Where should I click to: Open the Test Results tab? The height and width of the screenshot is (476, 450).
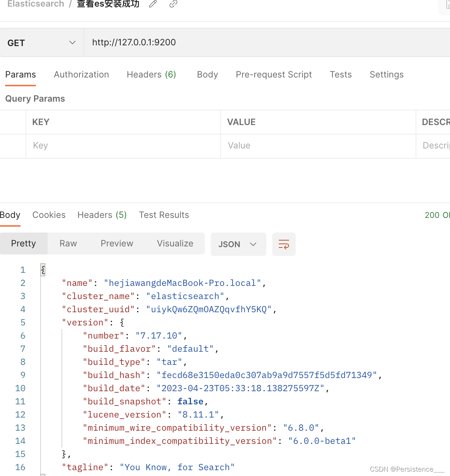tap(164, 215)
